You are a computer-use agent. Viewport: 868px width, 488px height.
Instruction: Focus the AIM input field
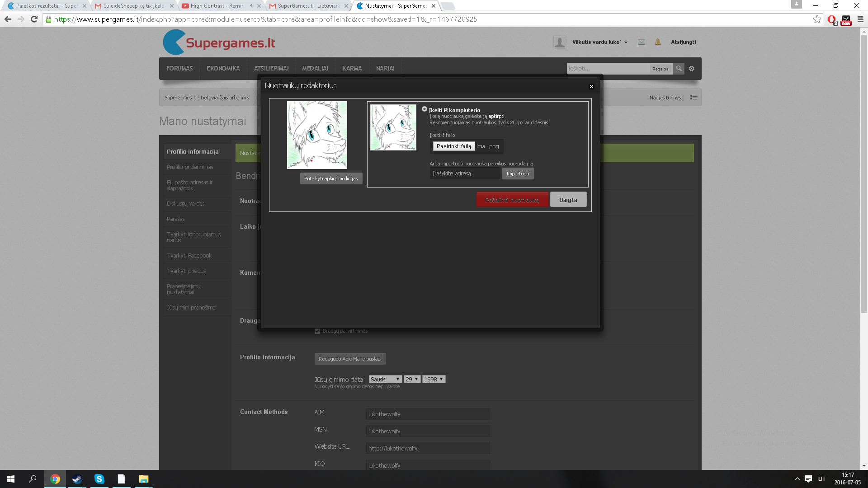[x=428, y=414]
